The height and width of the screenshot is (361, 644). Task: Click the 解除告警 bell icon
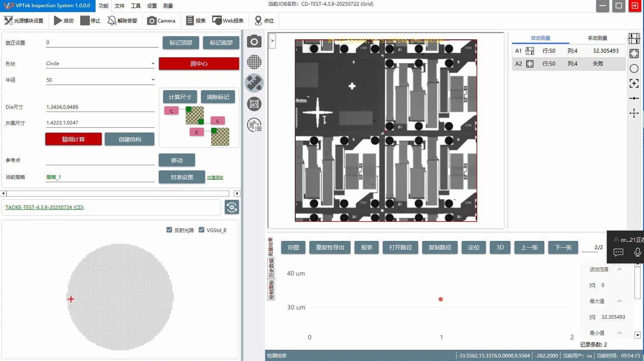click(112, 21)
